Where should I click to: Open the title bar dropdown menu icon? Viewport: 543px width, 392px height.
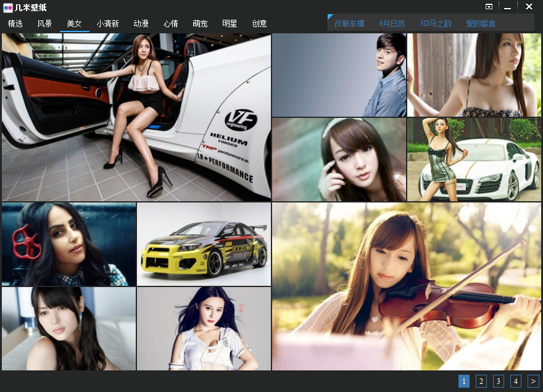[x=489, y=7]
